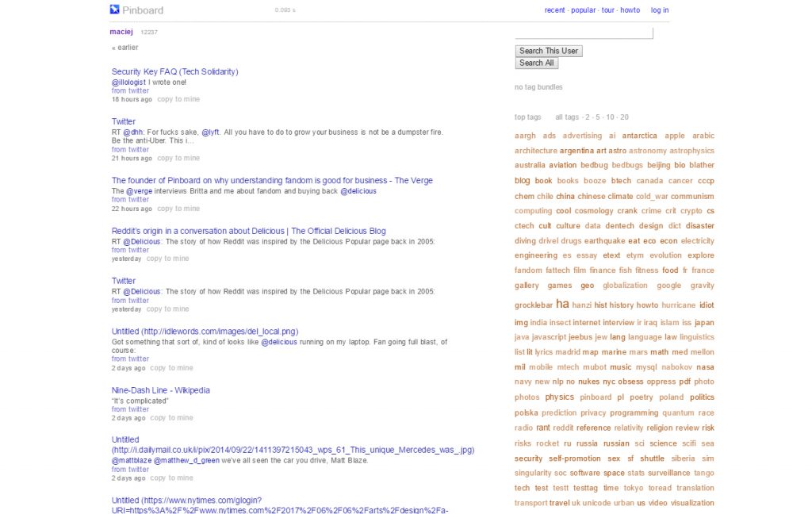Open Nine-Dash Line Wikipedia bookmark
Screen dimensions: 812x514
pos(160,390)
